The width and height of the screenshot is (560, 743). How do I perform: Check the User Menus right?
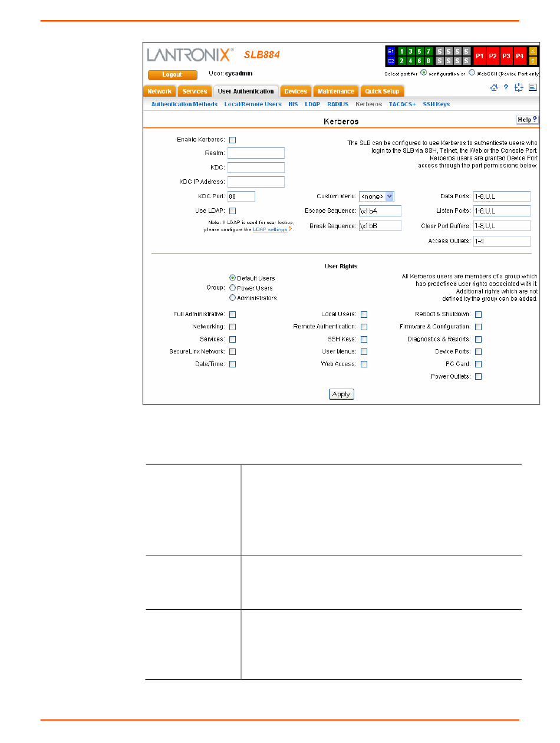(364, 351)
